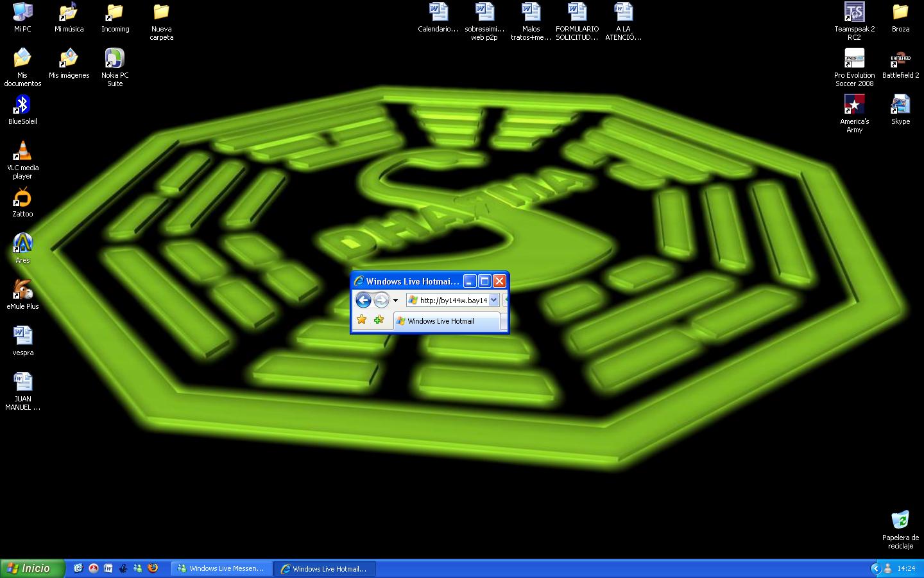Select the Zattoo desktop icon
This screenshot has width=924, height=578.
[22, 199]
